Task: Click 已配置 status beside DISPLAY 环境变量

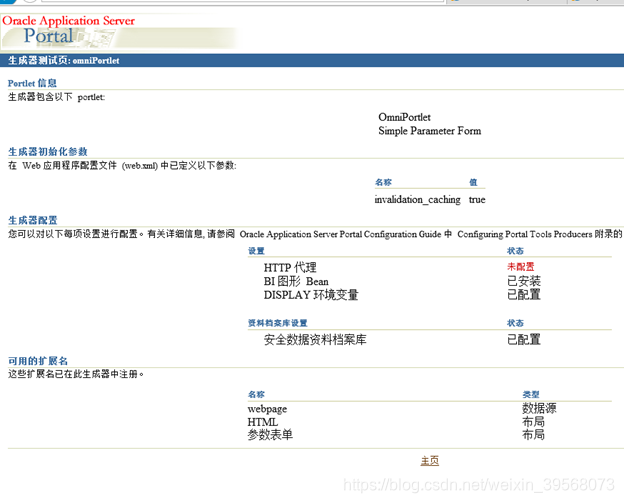Action: (x=524, y=295)
